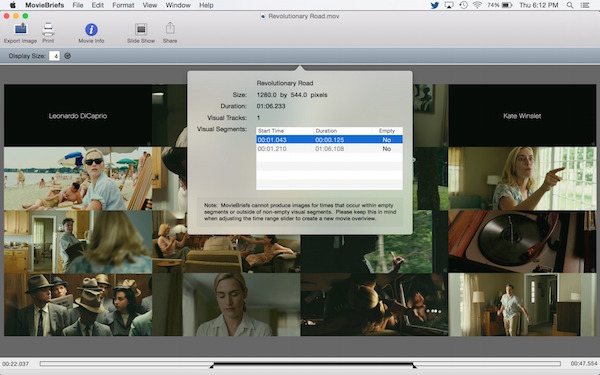Open the Format menu
The width and height of the screenshot is (600, 375).
pyautogui.click(x=123, y=5)
